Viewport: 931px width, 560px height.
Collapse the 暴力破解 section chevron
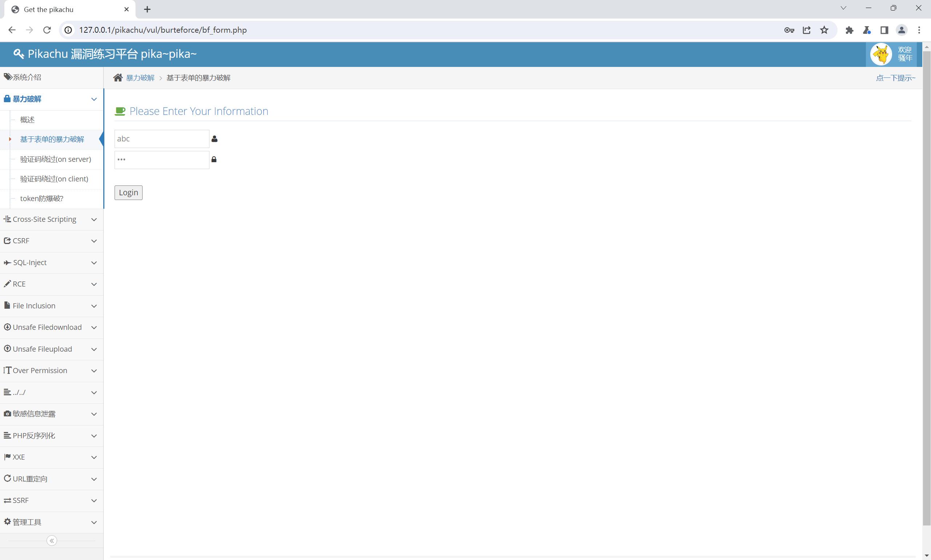tap(94, 99)
